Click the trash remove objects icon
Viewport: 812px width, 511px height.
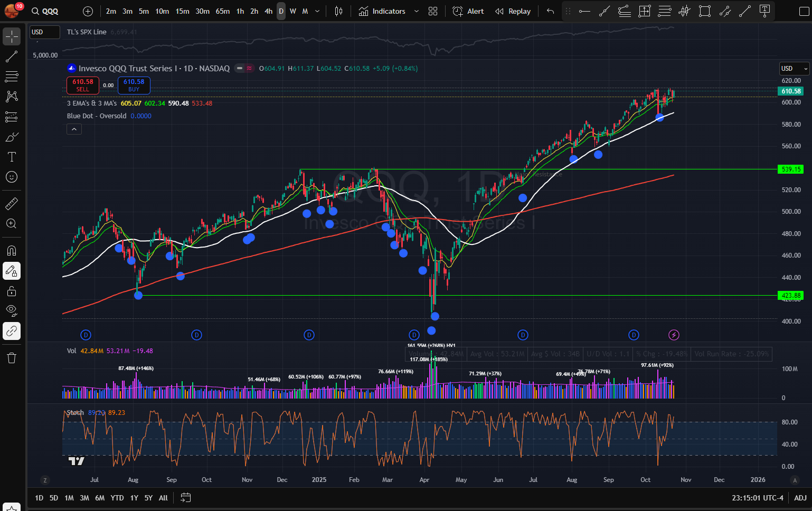[12, 358]
